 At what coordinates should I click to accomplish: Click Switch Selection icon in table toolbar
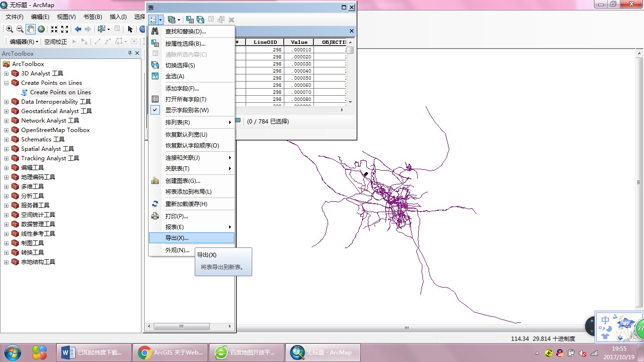[200, 19]
